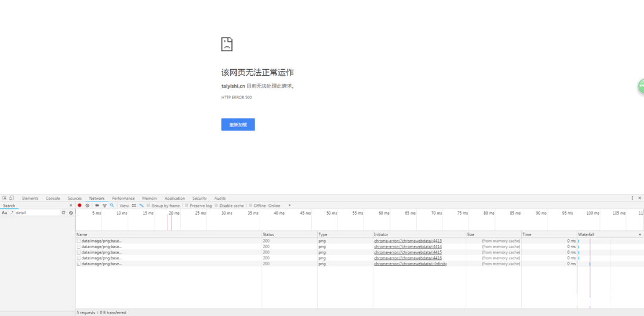Clear the network log with the clear icon
The width and height of the screenshot is (644, 316).
[87, 206]
